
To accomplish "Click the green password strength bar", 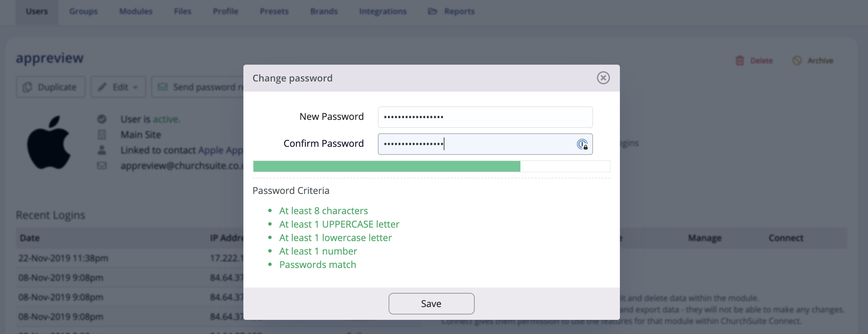I will [387, 166].
